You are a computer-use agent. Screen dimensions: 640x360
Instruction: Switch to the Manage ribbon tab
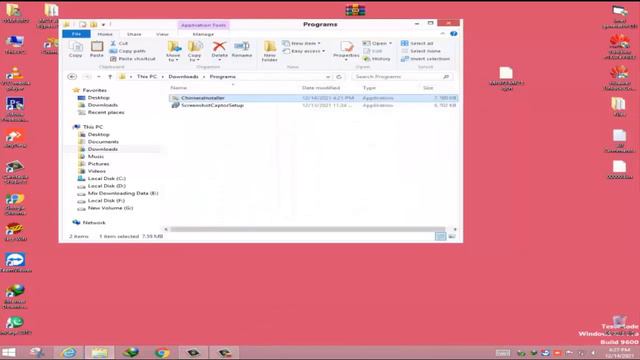point(203,34)
